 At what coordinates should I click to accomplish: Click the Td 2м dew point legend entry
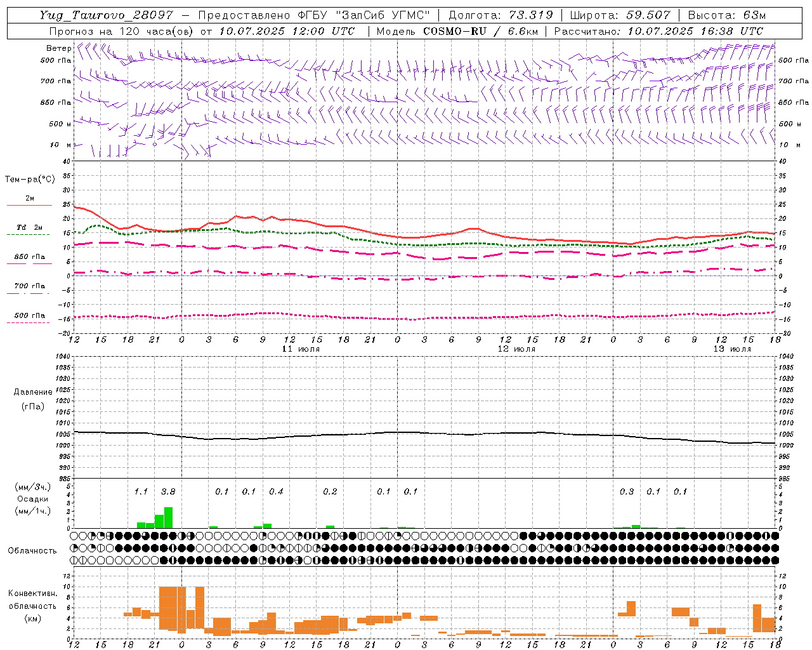coord(29,227)
